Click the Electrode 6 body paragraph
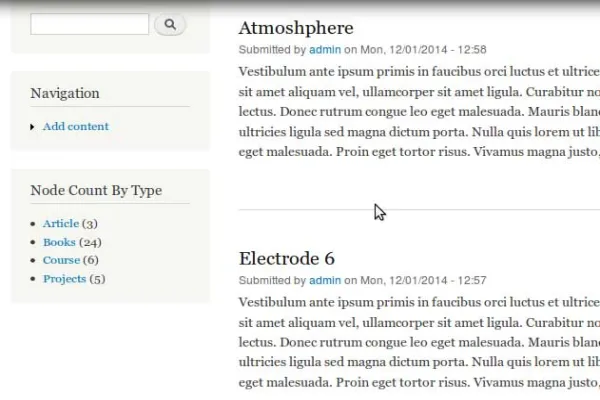The height and width of the screenshot is (400, 600). click(x=419, y=342)
